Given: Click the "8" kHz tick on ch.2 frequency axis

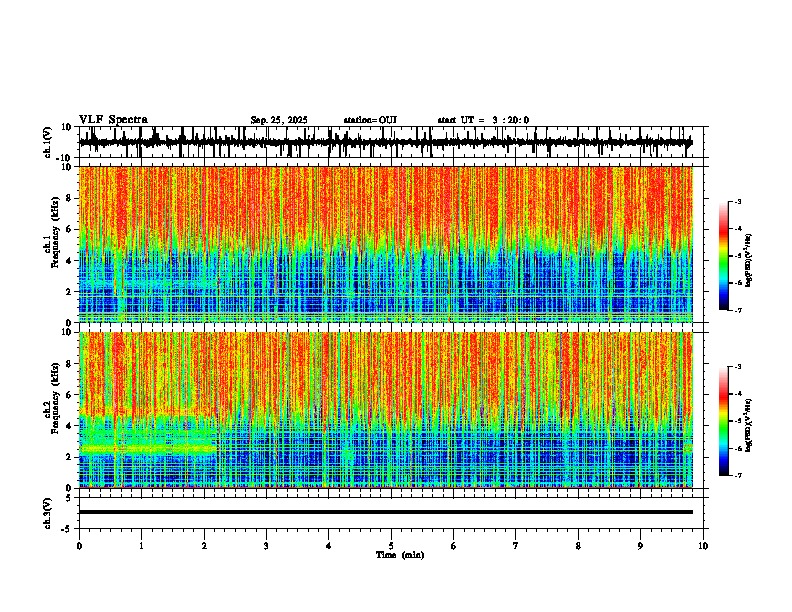Looking at the screenshot, I should click(70, 364).
